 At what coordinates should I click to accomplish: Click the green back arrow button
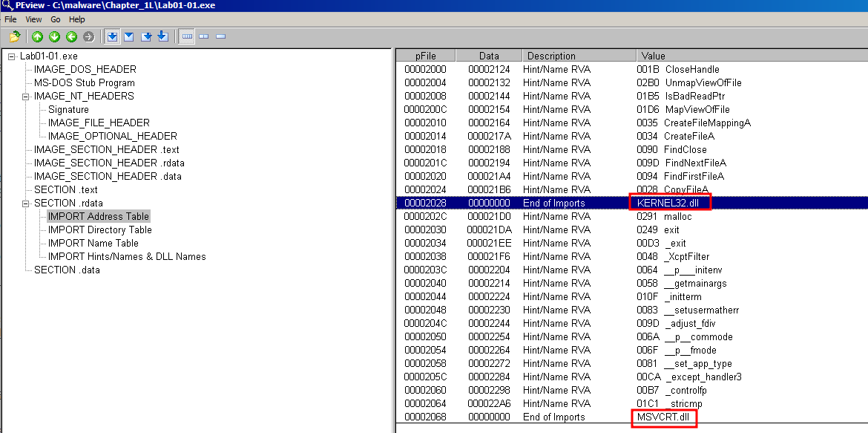[71, 37]
